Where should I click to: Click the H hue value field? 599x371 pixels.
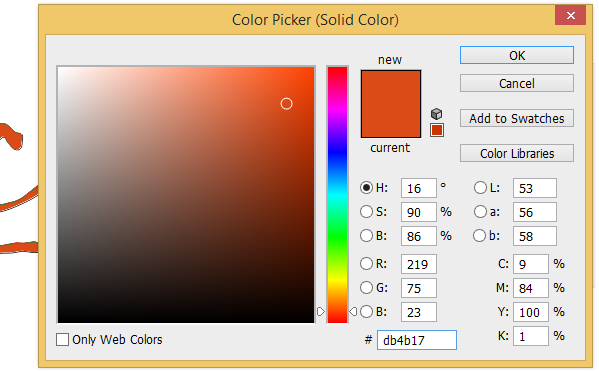(418, 188)
